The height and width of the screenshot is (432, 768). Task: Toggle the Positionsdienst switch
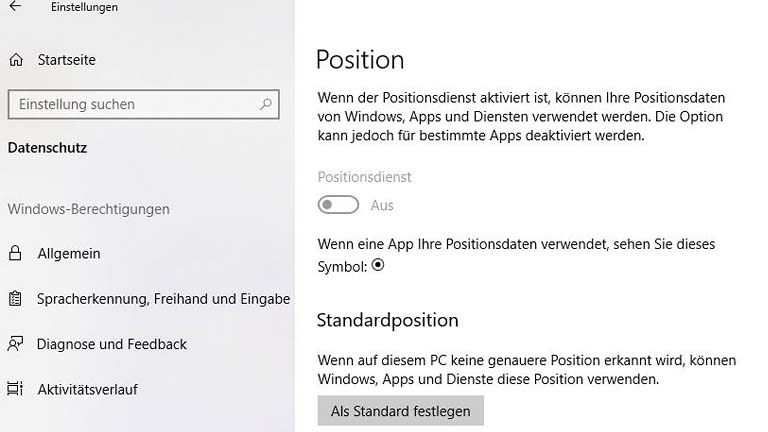(338, 205)
